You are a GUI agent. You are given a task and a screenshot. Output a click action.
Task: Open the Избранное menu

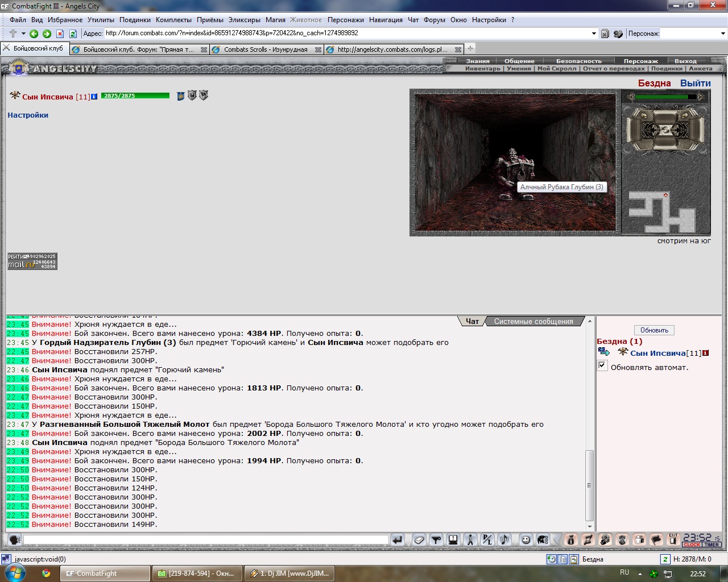point(65,20)
